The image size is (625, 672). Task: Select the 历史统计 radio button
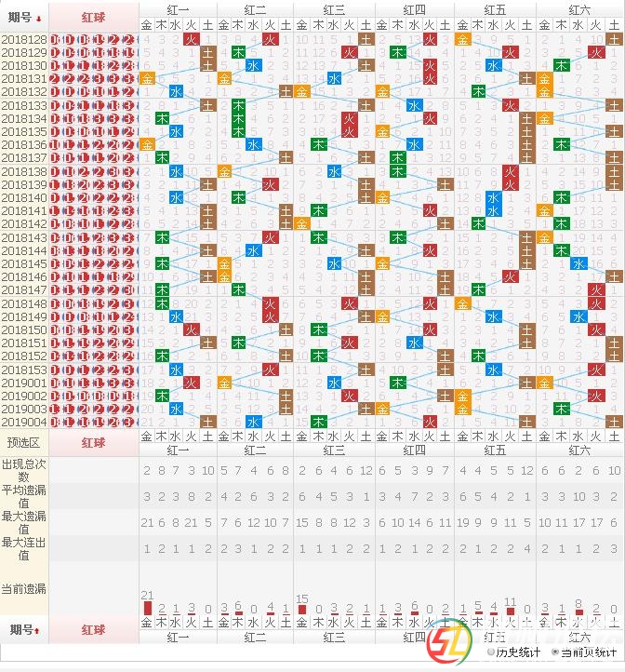click(491, 652)
